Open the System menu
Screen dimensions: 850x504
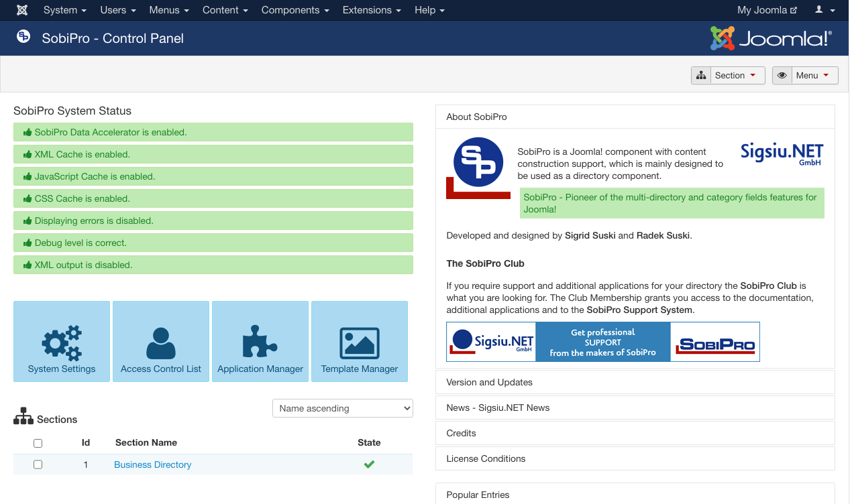[x=65, y=10]
